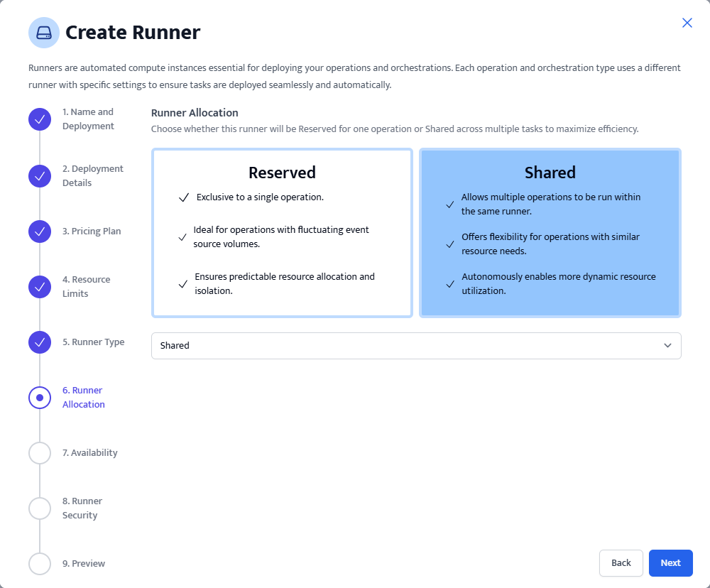710x588 pixels.
Task: Click the Runner Allocation current step indicator
Action: (40, 398)
